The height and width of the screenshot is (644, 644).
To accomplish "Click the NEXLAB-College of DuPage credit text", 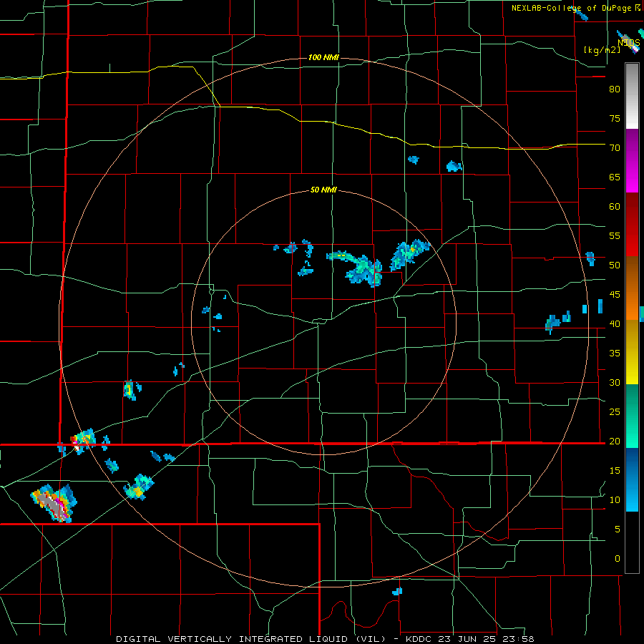I will click(x=572, y=8).
